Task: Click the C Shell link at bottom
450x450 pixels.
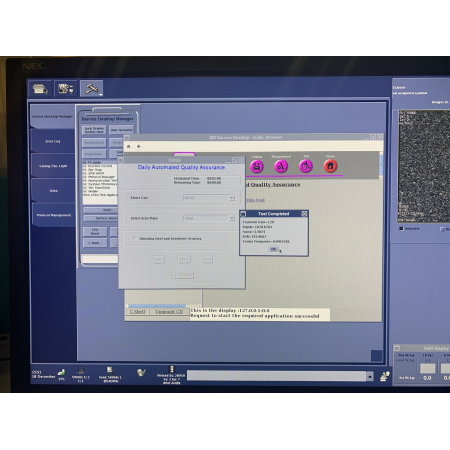Action: point(137,312)
